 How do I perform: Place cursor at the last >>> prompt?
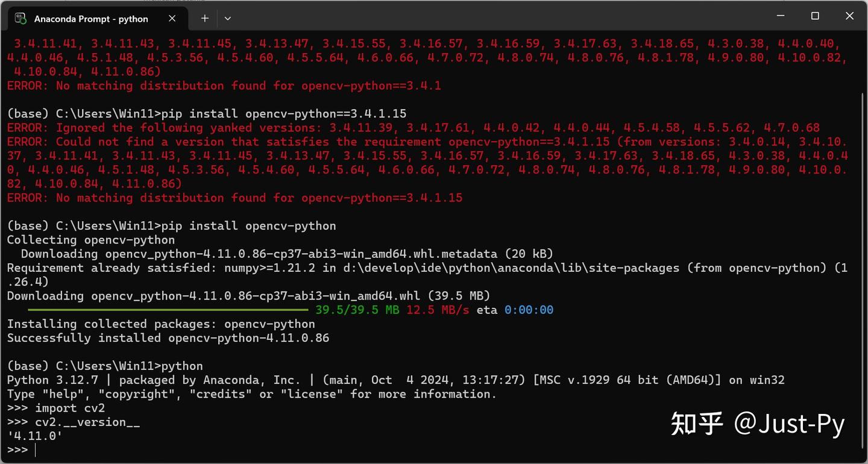coord(18,450)
